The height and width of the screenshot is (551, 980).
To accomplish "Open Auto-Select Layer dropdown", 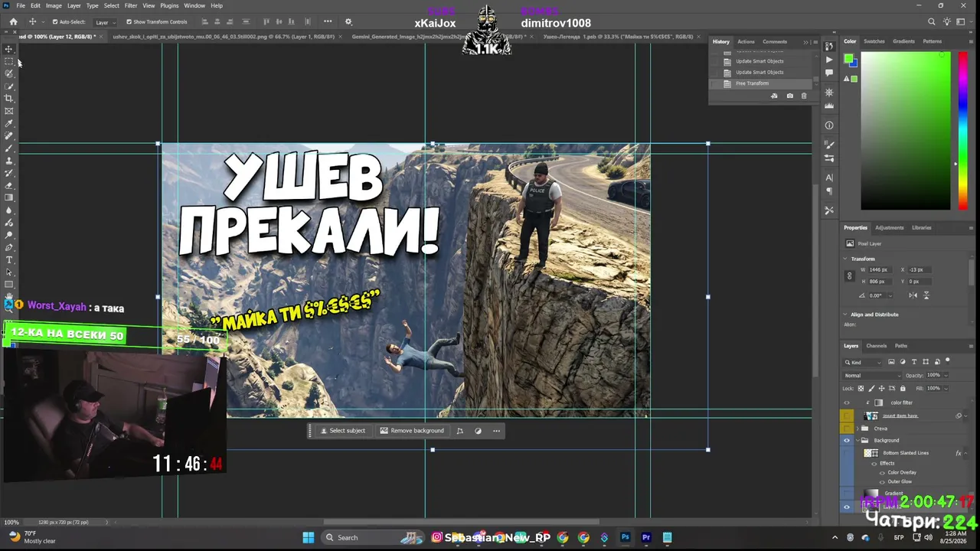I will tap(105, 22).
